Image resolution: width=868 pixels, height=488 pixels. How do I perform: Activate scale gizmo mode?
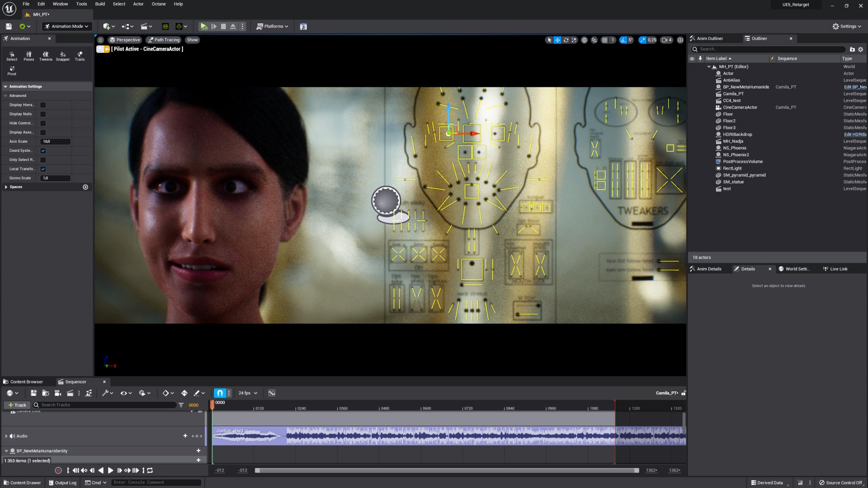point(574,40)
